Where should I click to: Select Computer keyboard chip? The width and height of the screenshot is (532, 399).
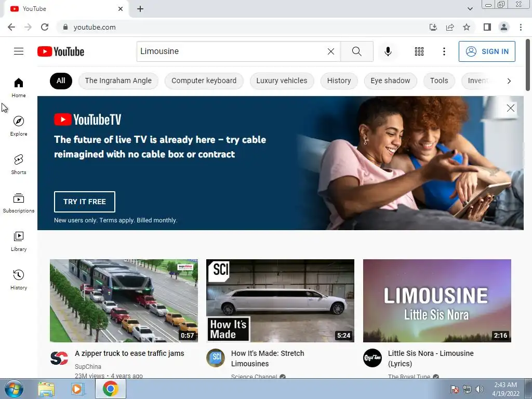(204, 81)
